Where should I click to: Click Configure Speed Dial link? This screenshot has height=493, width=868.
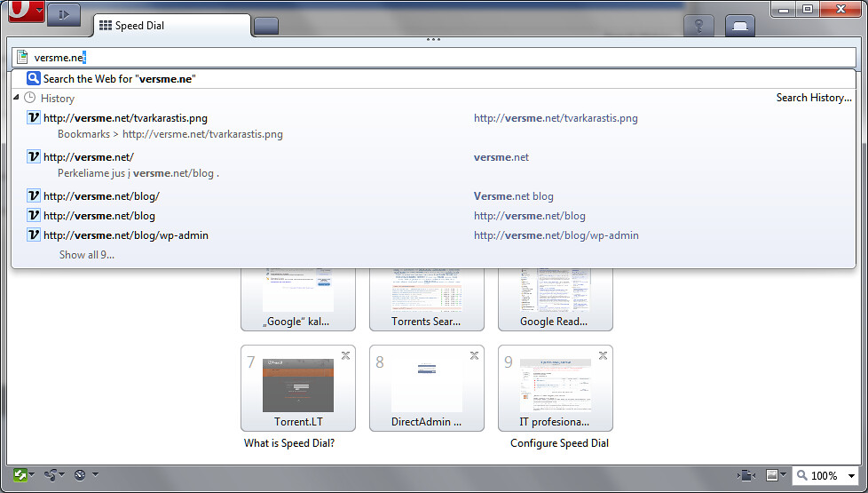click(x=559, y=443)
